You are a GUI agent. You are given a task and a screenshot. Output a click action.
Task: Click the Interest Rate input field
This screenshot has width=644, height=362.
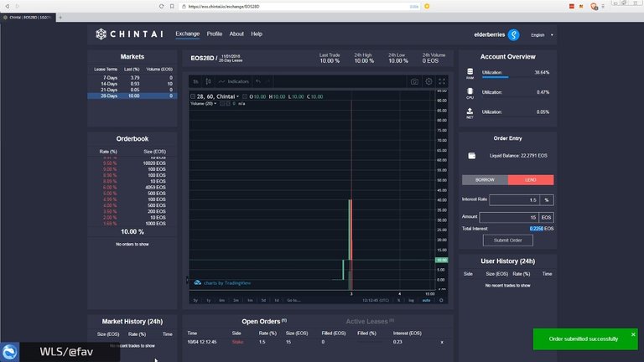pyautogui.click(x=514, y=200)
